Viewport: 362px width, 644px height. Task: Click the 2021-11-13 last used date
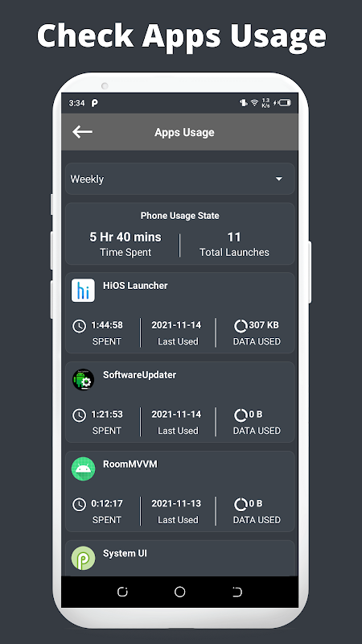click(x=176, y=503)
